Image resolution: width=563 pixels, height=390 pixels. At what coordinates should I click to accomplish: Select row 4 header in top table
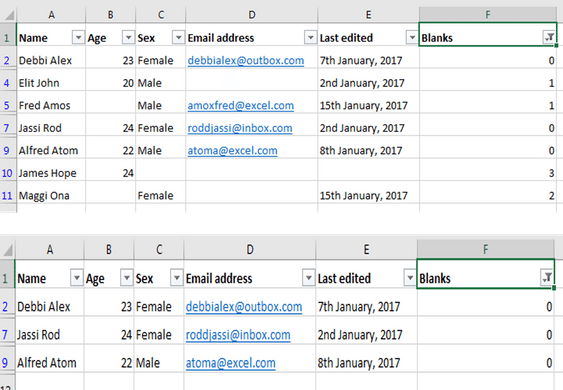tap(7, 83)
